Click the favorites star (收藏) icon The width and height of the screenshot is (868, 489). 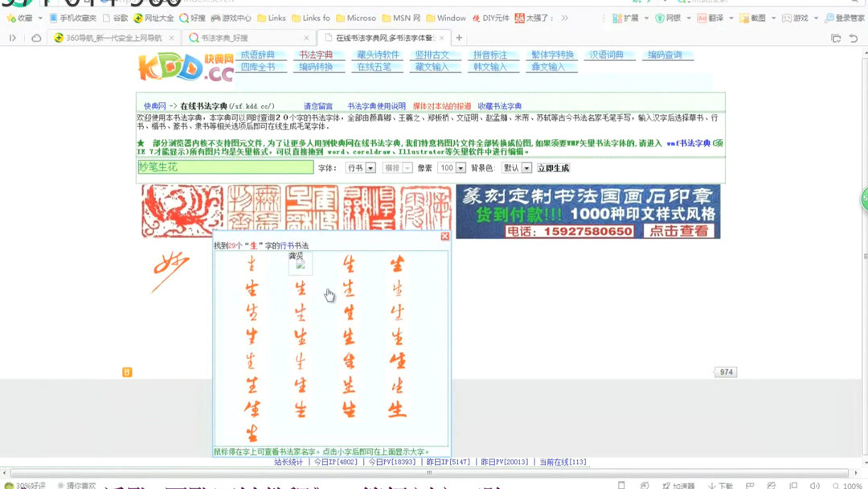(21, 17)
